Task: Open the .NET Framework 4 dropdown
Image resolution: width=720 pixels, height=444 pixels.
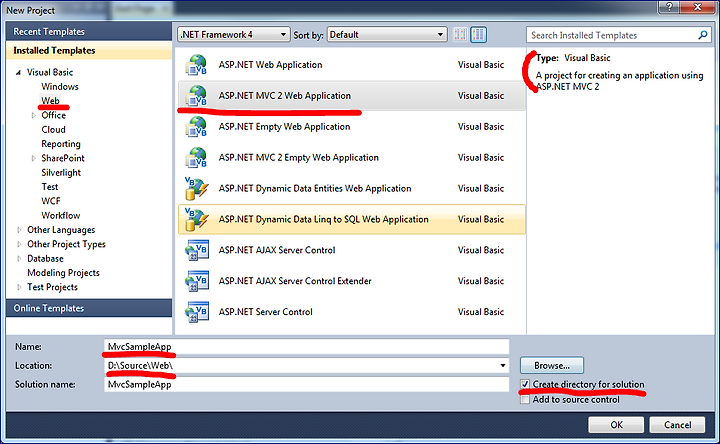Action: [234, 34]
